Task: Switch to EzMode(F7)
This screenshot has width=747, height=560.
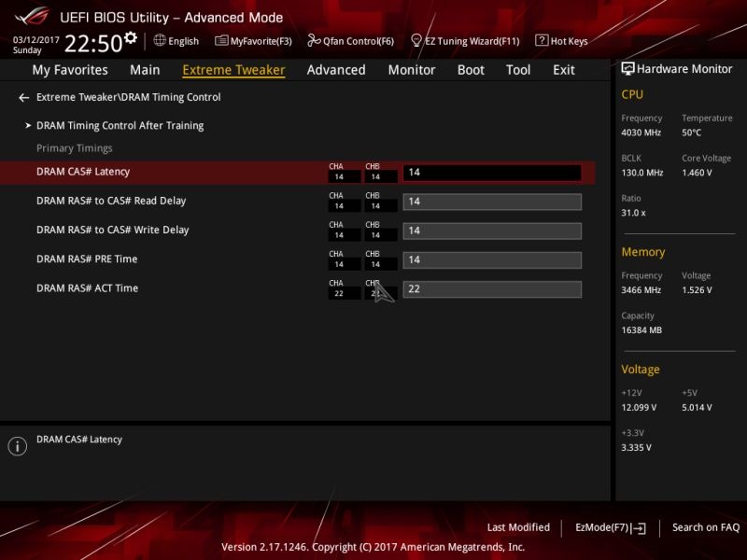Action: pyautogui.click(x=611, y=527)
